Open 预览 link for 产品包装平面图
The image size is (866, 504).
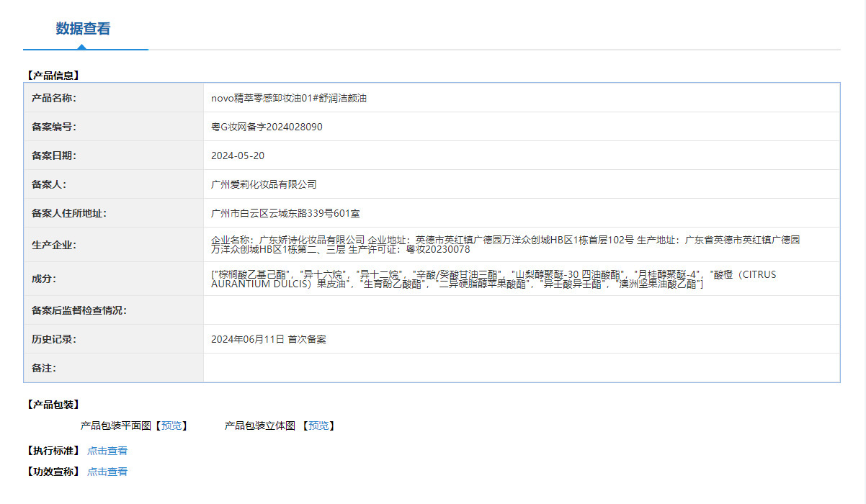(x=171, y=426)
